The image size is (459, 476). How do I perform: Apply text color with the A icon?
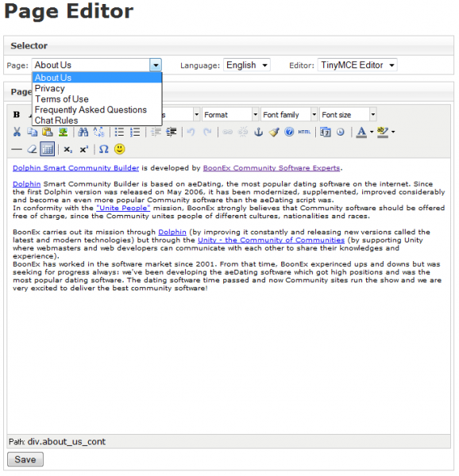click(361, 132)
